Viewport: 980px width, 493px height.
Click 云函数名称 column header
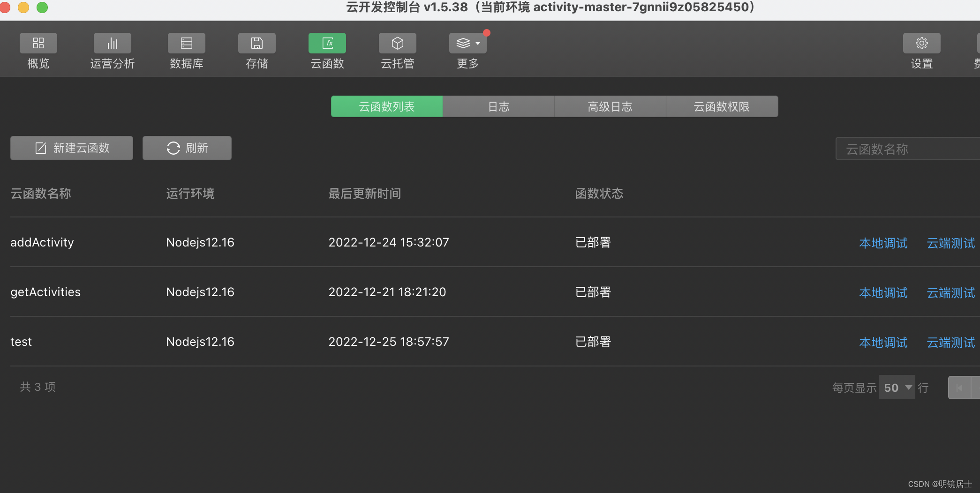pos(41,194)
